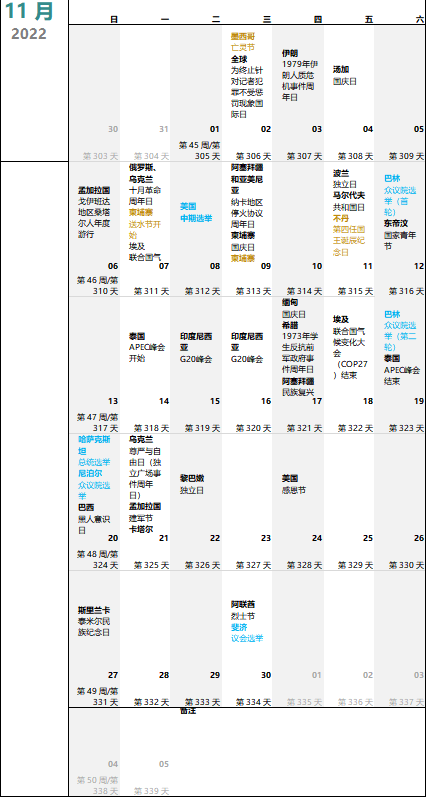Click the '第 47 周/第 317 天' label

point(98,422)
